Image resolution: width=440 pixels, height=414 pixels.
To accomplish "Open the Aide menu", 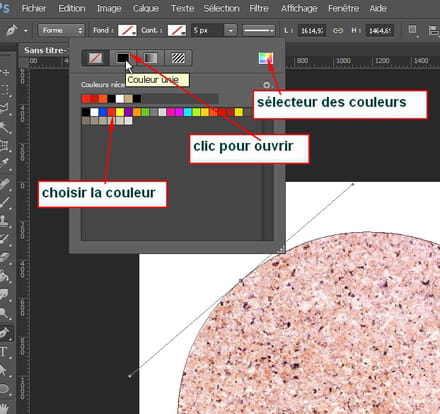I will coord(378,8).
